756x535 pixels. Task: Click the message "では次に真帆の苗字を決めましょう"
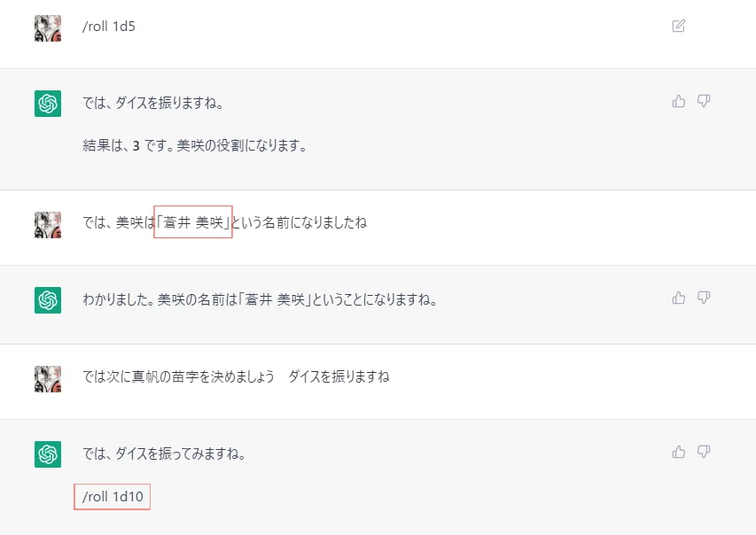178,376
